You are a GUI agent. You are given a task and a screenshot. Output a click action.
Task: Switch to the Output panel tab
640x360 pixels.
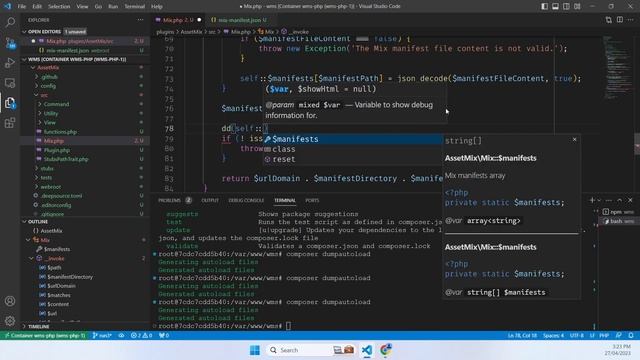click(210, 200)
